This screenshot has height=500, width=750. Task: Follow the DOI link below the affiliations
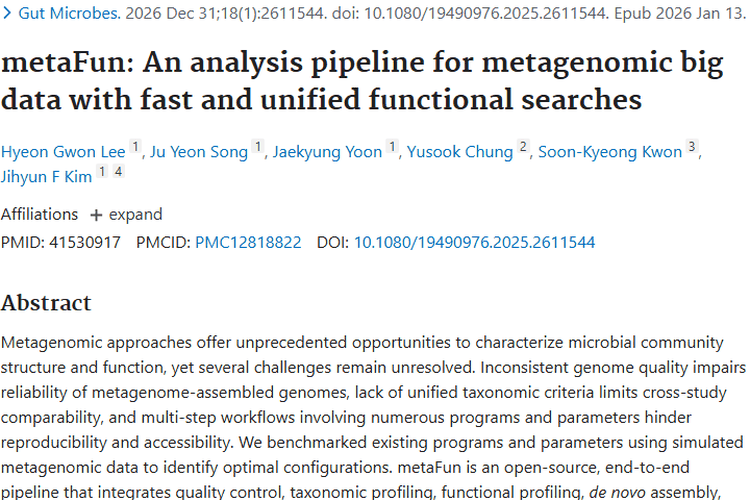click(x=474, y=242)
